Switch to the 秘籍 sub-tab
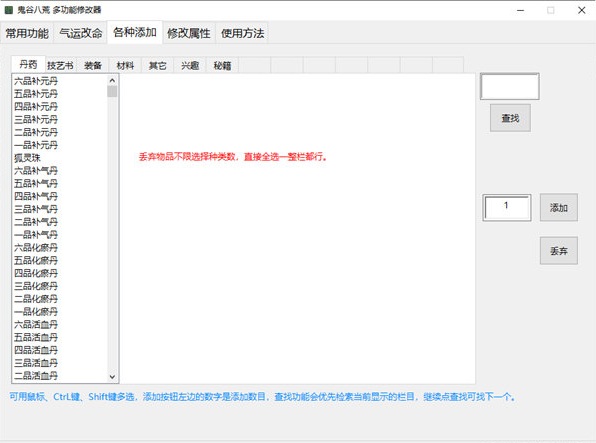This screenshot has height=443, width=596. pos(222,65)
